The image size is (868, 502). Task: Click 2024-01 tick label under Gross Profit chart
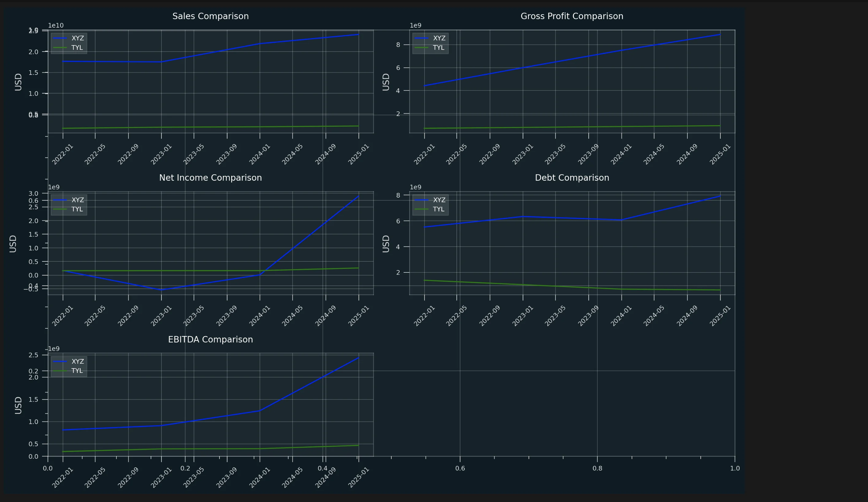click(x=621, y=154)
